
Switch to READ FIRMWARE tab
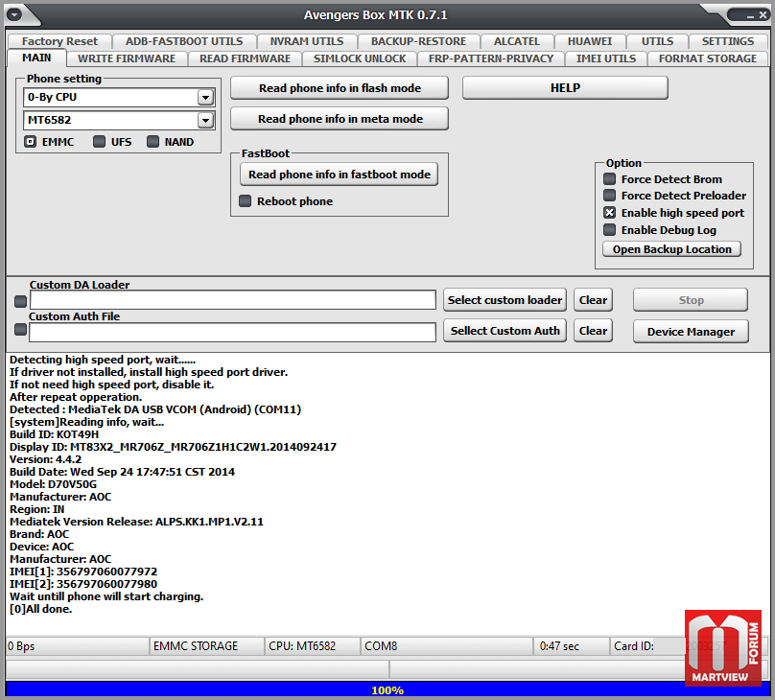pos(245,58)
